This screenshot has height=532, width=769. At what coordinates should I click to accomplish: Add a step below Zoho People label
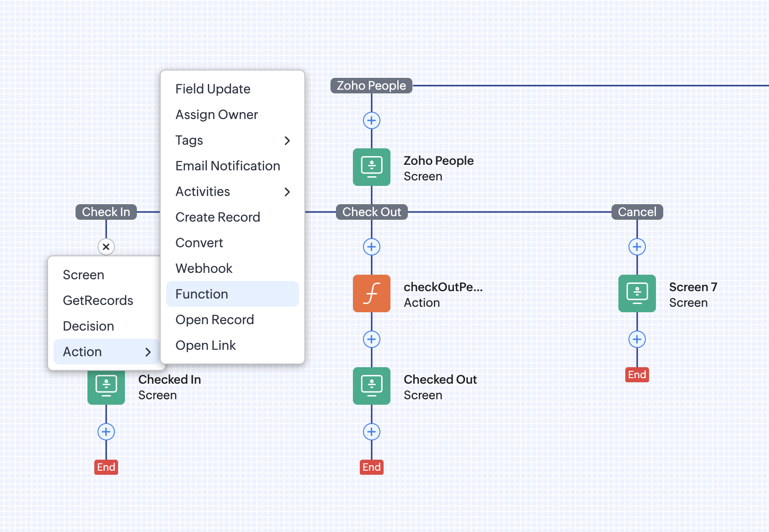coord(372,120)
